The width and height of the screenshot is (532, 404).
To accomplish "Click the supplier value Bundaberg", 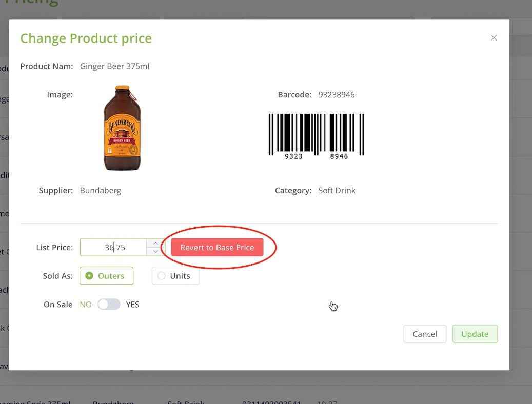I will point(101,190).
